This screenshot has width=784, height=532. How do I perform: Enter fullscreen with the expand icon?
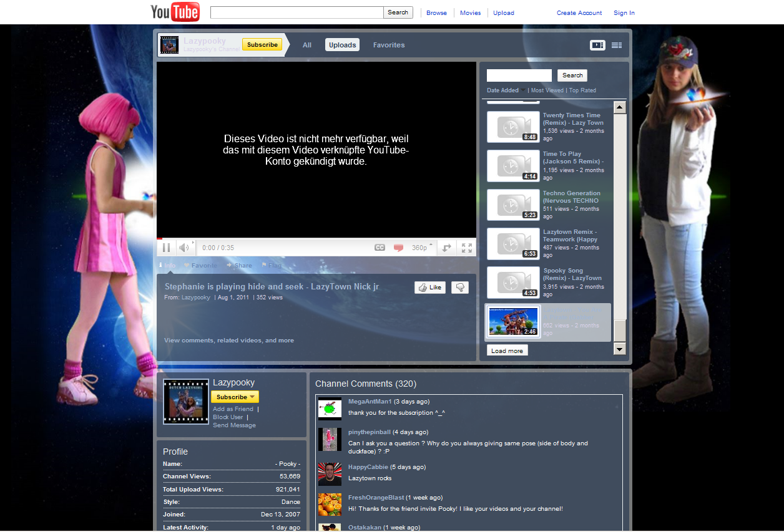click(x=466, y=248)
